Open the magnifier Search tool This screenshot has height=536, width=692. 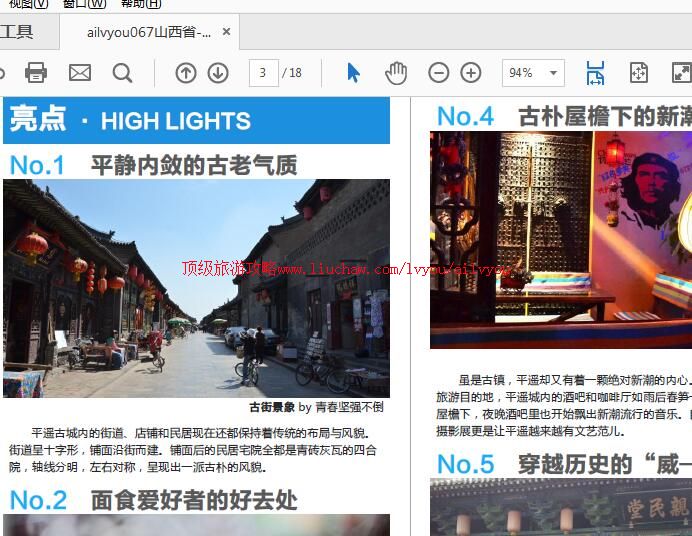point(122,72)
